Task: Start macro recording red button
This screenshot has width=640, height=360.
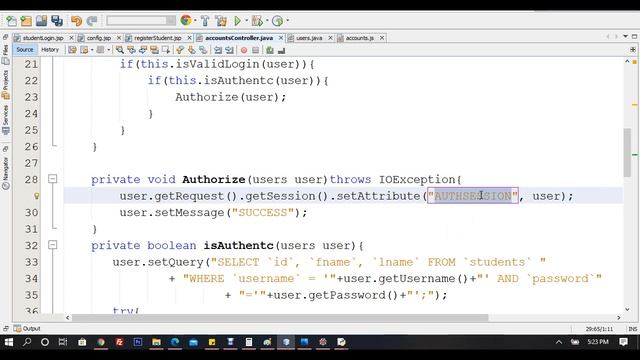Action: (244, 50)
